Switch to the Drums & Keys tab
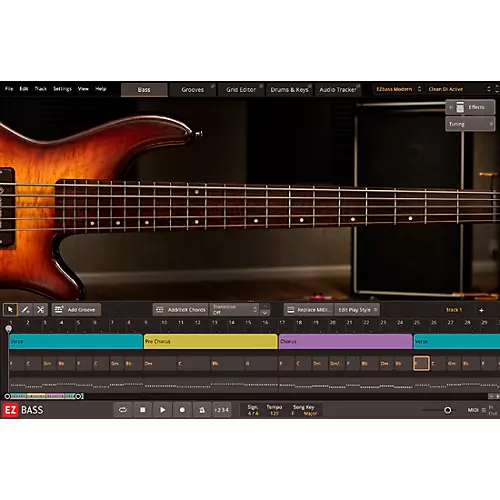The height and width of the screenshot is (500, 500). pos(289,90)
